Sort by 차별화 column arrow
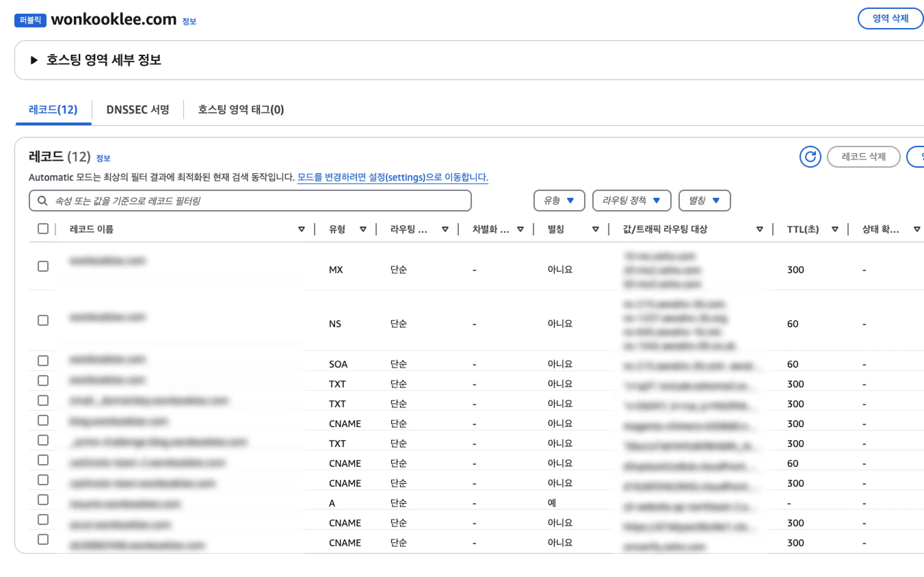 coord(520,229)
